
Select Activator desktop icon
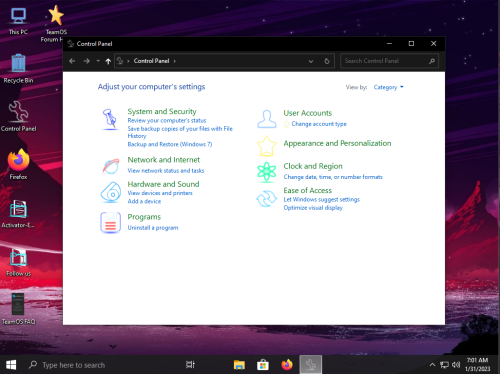[x=18, y=214]
